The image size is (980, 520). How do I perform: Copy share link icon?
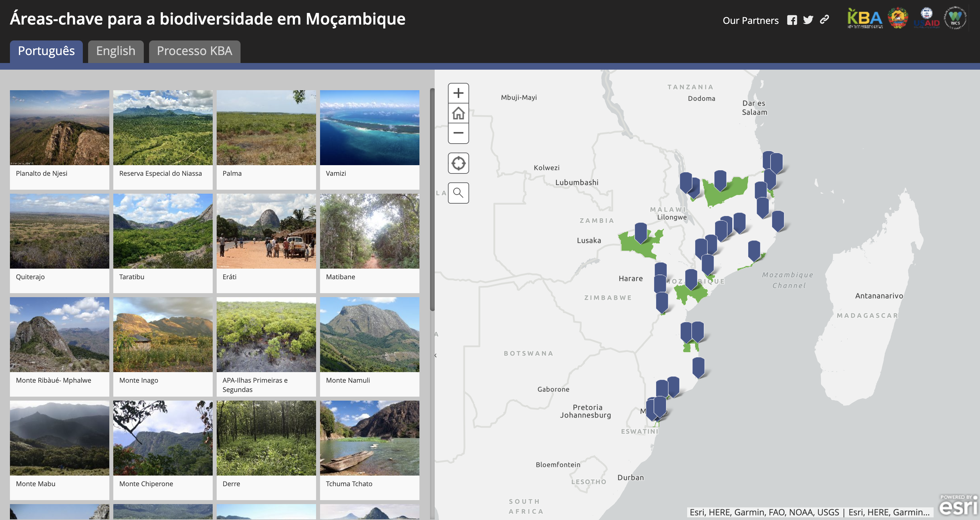[824, 20]
